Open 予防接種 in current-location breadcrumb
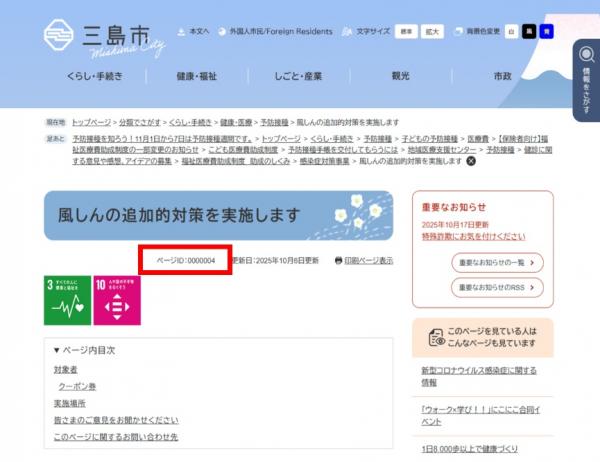The width and height of the screenshot is (600, 462). pyautogui.click(x=274, y=122)
